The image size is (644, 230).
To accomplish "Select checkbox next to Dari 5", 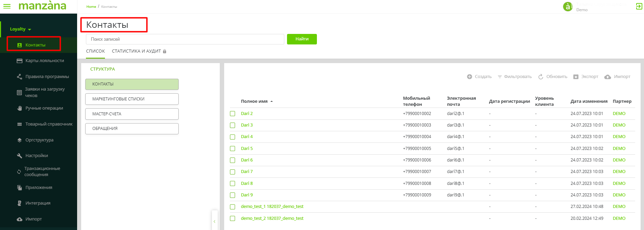I will [x=232, y=149].
